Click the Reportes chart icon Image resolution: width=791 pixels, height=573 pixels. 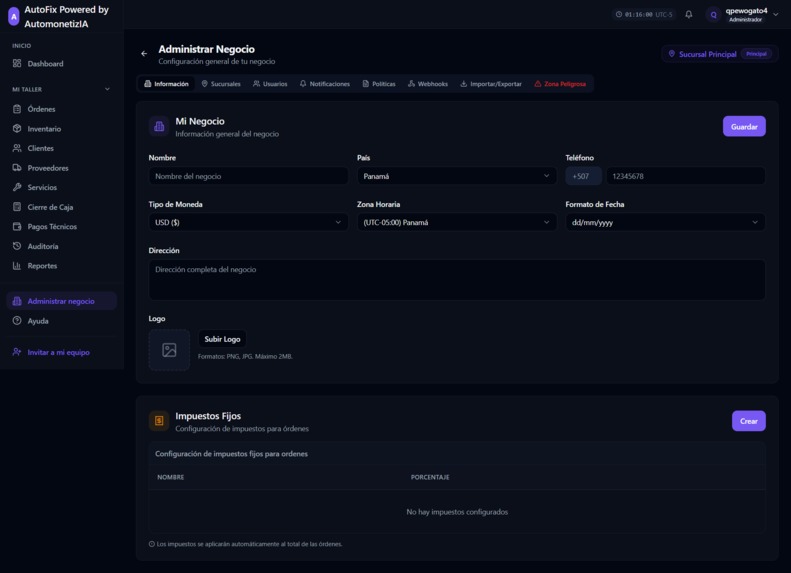pyautogui.click(x=17, y=266)
